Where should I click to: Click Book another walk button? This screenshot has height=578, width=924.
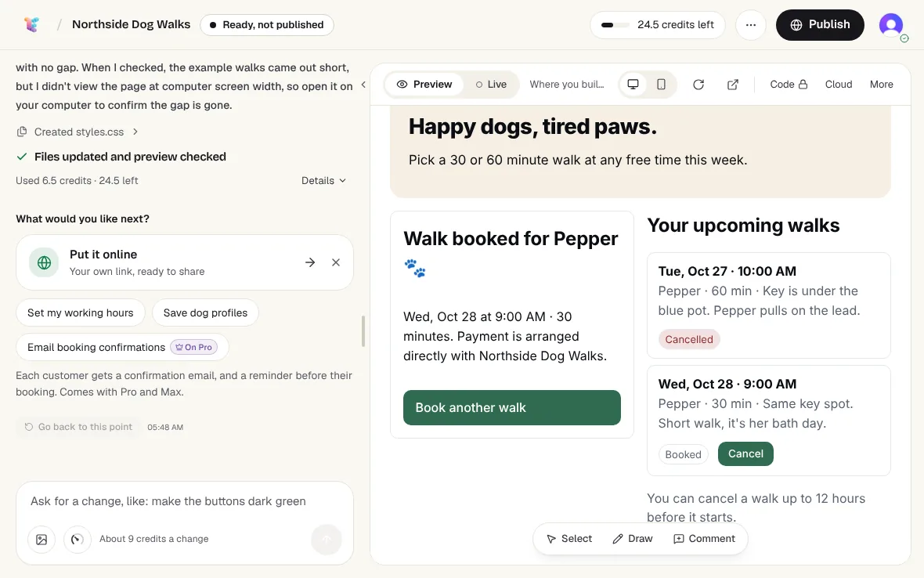click(511, 407)
